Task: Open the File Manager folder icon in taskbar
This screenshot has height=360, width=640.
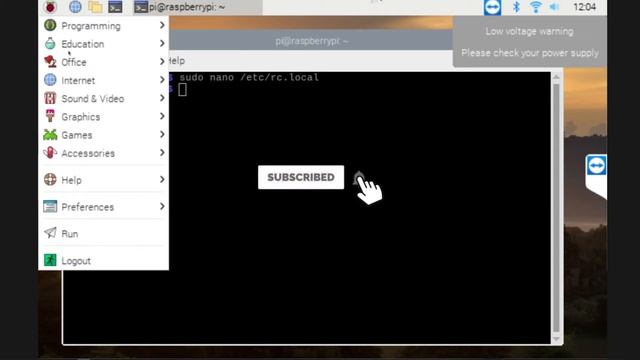Action: (95, 7)
